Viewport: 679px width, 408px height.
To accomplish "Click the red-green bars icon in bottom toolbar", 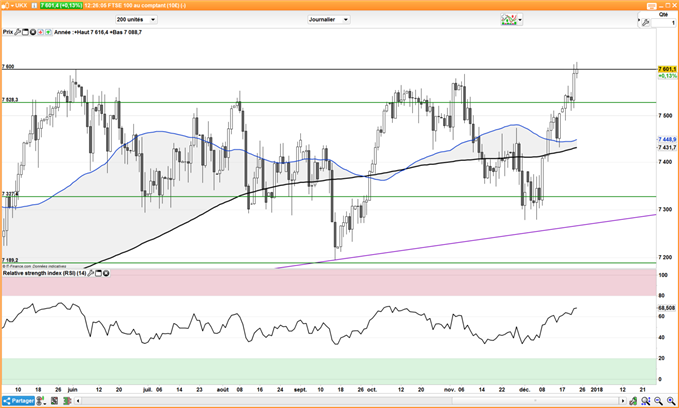I will coord(67,401).
